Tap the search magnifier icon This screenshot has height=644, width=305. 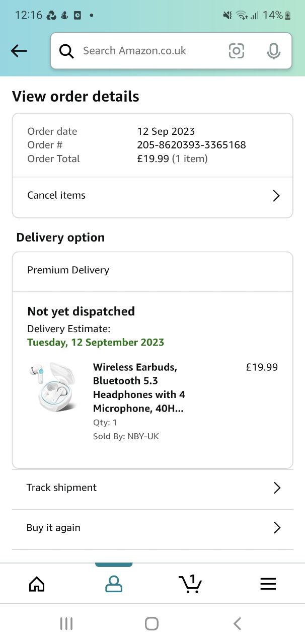pyautogui.click(x=66, y=51)
